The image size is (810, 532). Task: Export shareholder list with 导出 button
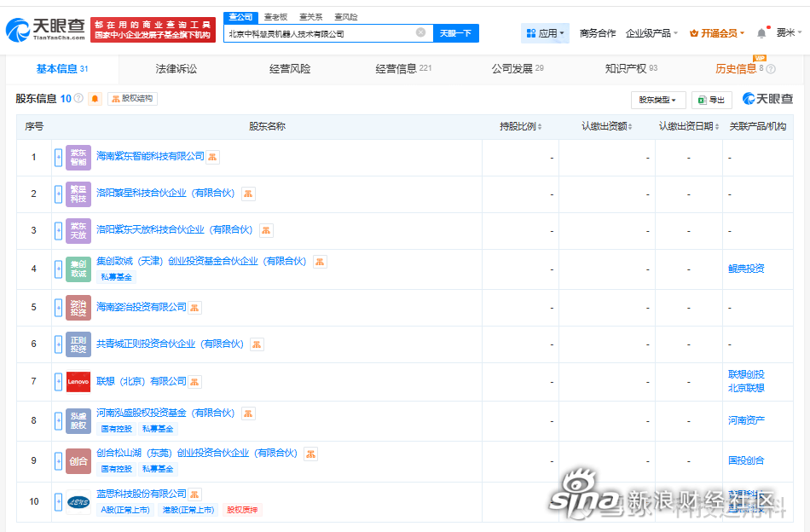[712, 100]
